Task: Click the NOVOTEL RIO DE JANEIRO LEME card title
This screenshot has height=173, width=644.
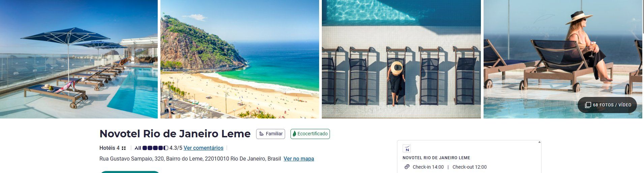Action: [436, 158]
